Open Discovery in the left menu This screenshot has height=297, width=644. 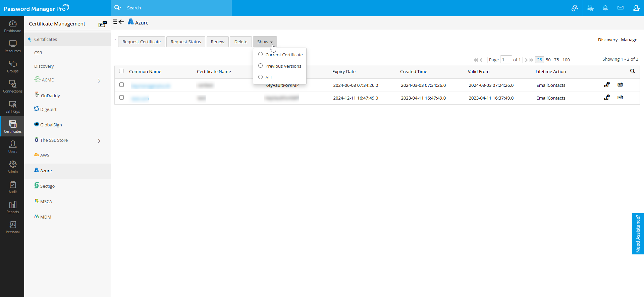point(44,66)
